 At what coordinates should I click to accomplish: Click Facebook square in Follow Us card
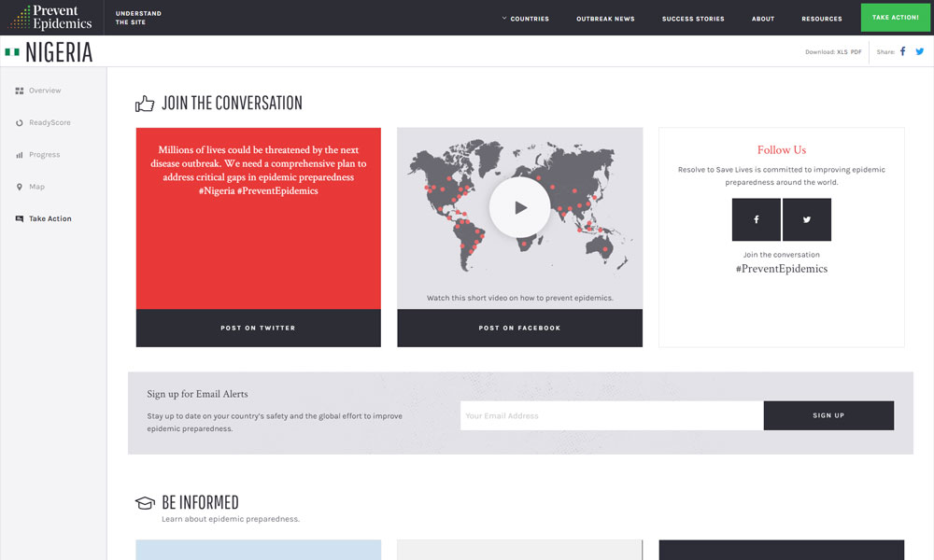pos(756,219)
